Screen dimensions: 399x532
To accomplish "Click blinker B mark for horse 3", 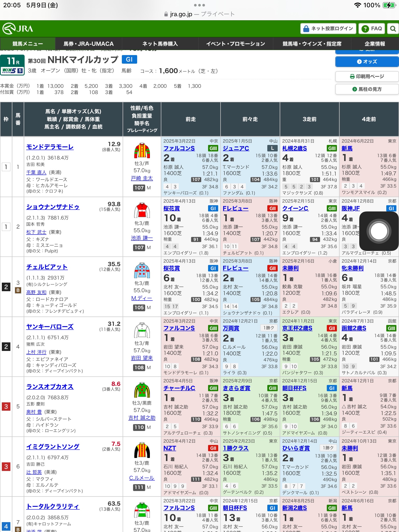I will point(18,290).
